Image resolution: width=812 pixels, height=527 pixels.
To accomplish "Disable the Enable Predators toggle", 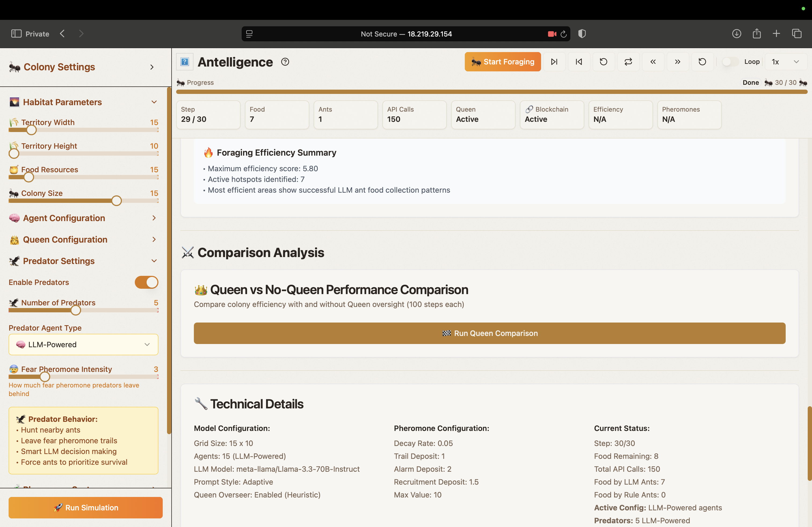I will coord(146,282).
